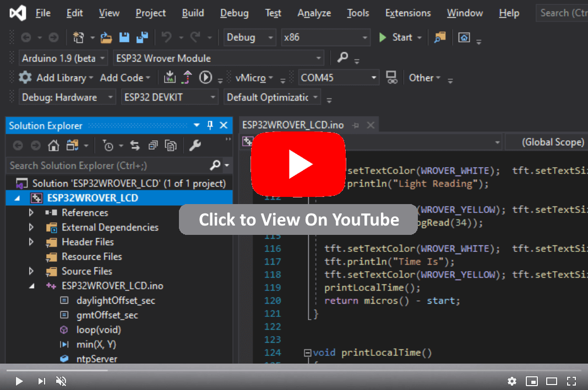
Task: Click Sync with Active Document icon
Action: click(x=135, y=145)
